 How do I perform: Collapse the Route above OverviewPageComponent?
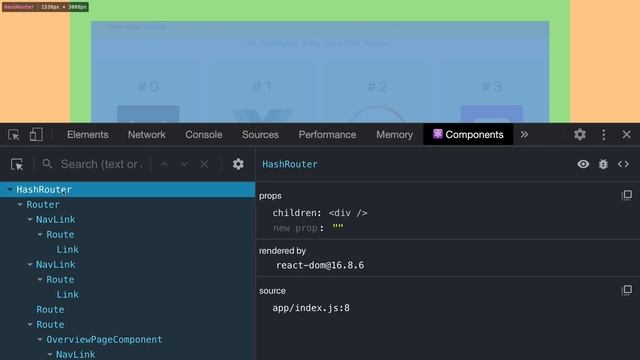pyautogui.click(x=30, y=324)
